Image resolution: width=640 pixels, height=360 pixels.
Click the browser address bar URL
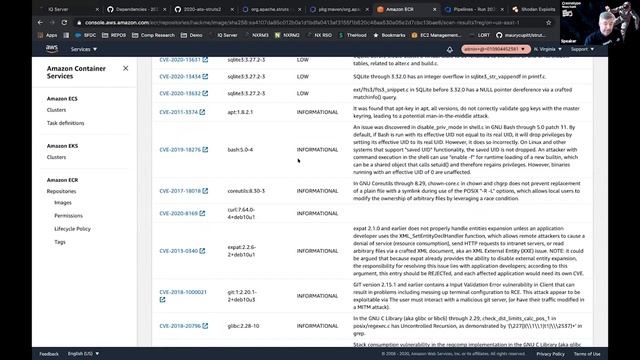(302, 22)
